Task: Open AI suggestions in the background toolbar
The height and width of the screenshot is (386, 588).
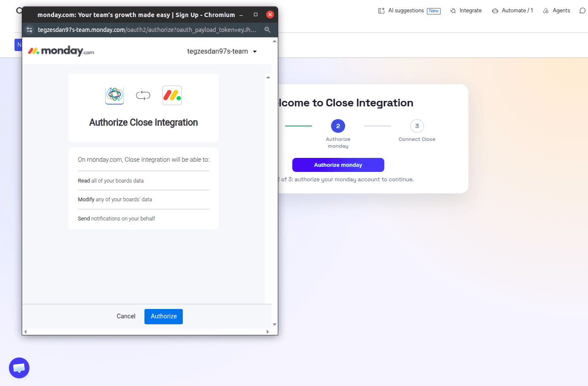Action: point(409,11)
